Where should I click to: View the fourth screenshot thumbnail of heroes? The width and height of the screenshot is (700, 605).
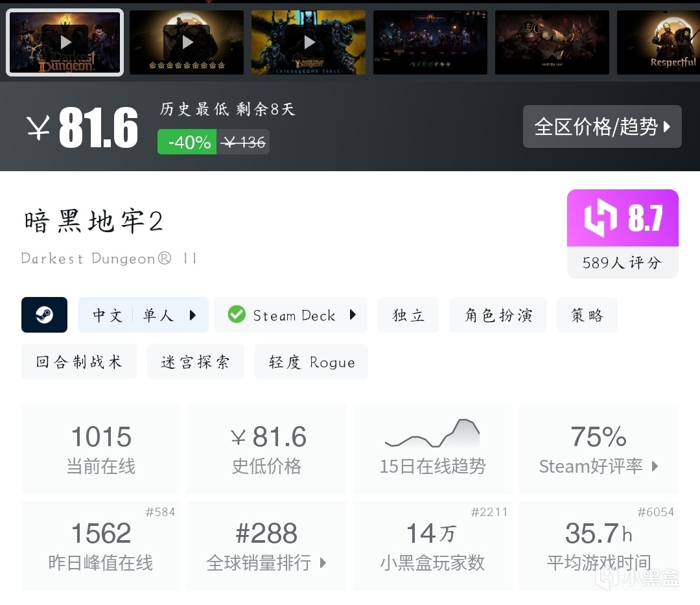[x=430, y=42]
